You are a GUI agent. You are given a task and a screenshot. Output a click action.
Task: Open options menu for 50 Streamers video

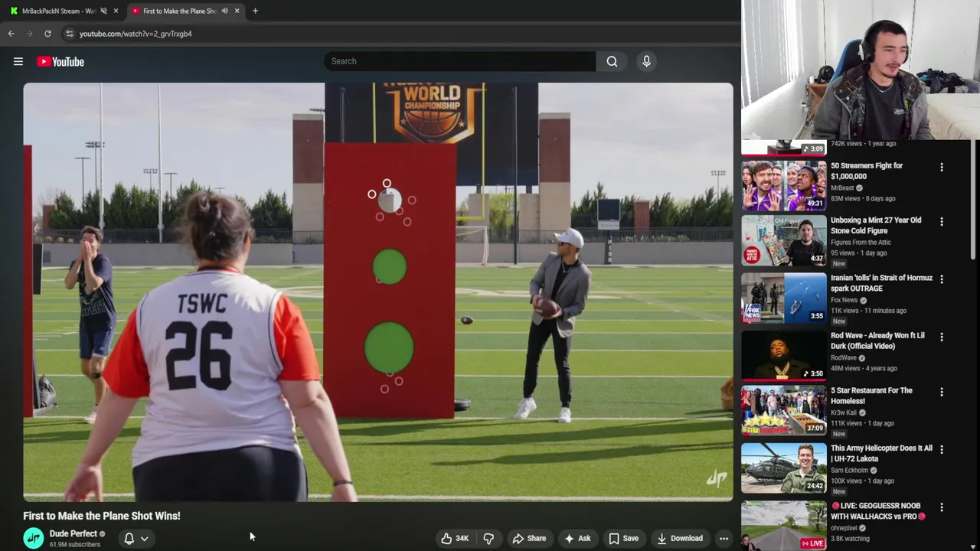[942, 167]
